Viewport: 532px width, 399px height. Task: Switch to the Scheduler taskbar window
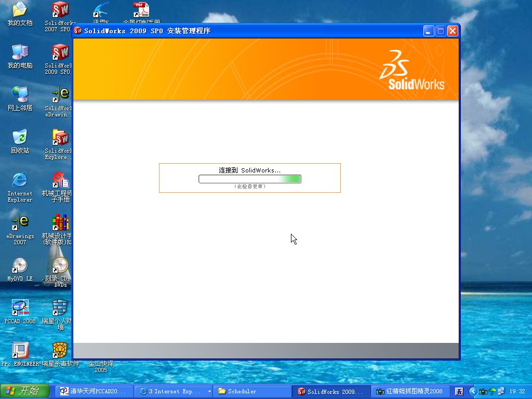pos(252,392)
